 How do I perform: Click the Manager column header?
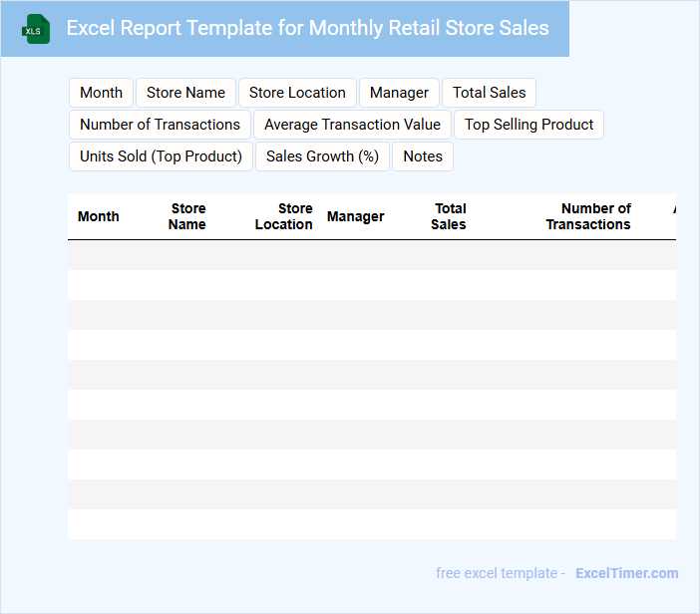point(355,216)
